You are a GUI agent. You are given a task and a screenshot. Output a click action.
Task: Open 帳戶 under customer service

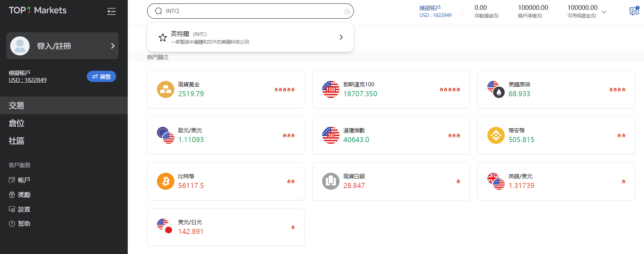24,180
